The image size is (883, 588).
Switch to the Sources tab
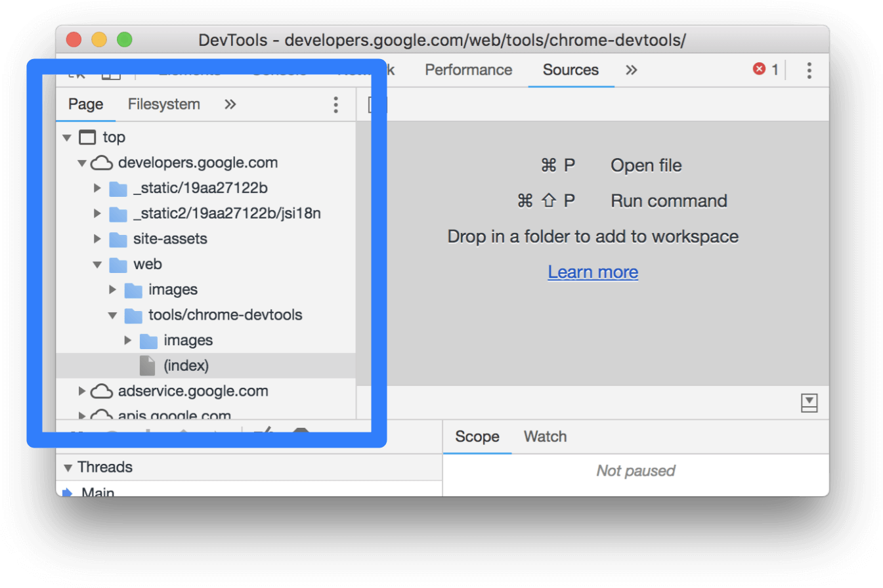coord(571,70)
